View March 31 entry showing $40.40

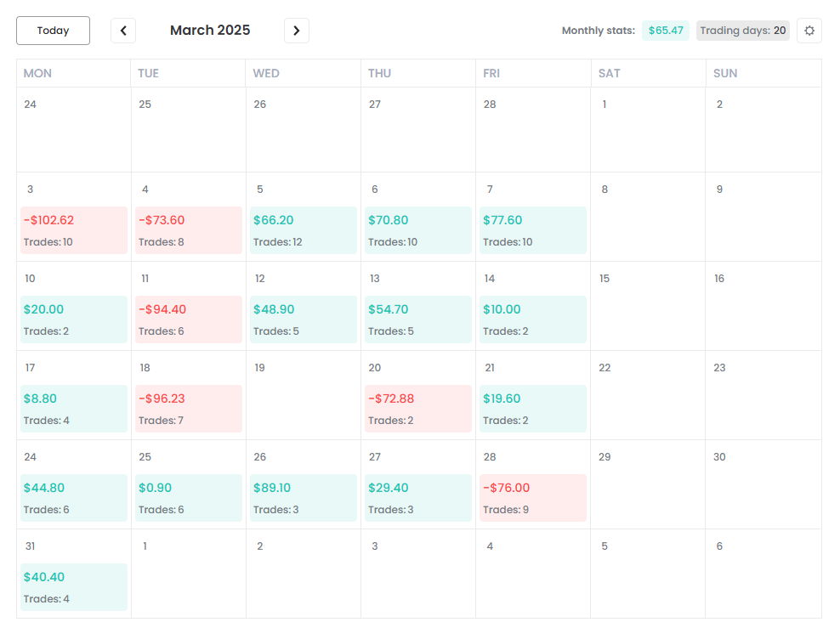[x=74, y=587]
